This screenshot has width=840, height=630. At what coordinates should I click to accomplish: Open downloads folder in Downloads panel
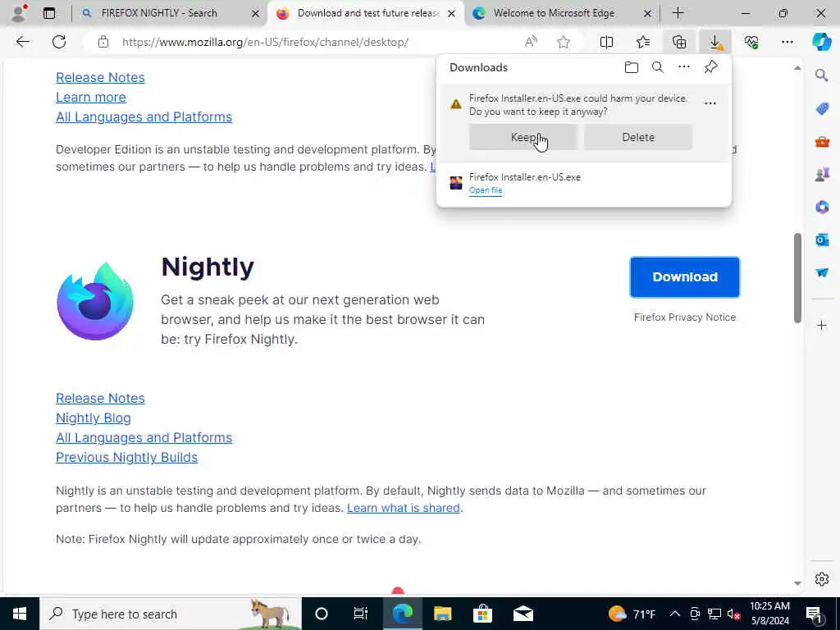tap(632, 67)
